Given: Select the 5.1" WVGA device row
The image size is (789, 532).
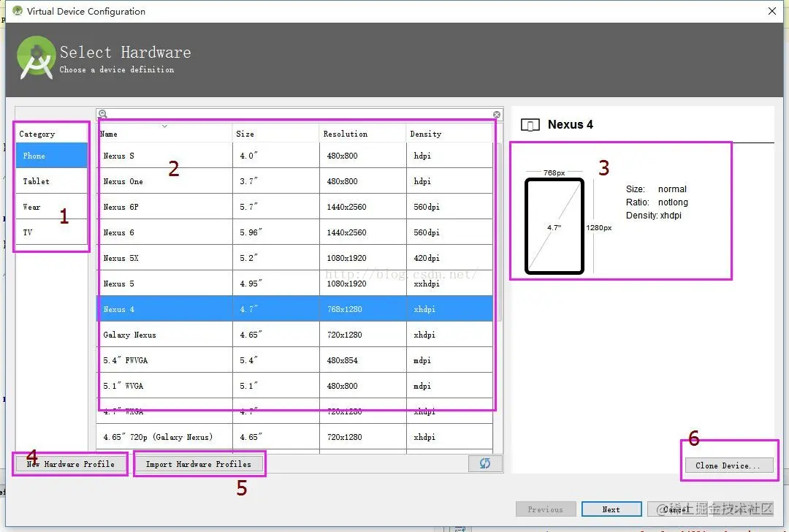Looking at the screenshot, I should 294,386.
